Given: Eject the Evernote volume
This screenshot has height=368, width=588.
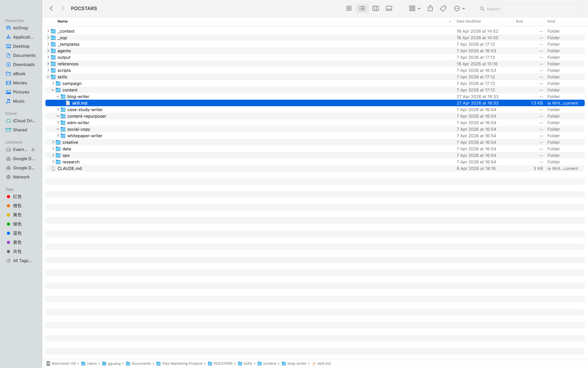Looking at the screenshot, I should (x=33, y=150).
